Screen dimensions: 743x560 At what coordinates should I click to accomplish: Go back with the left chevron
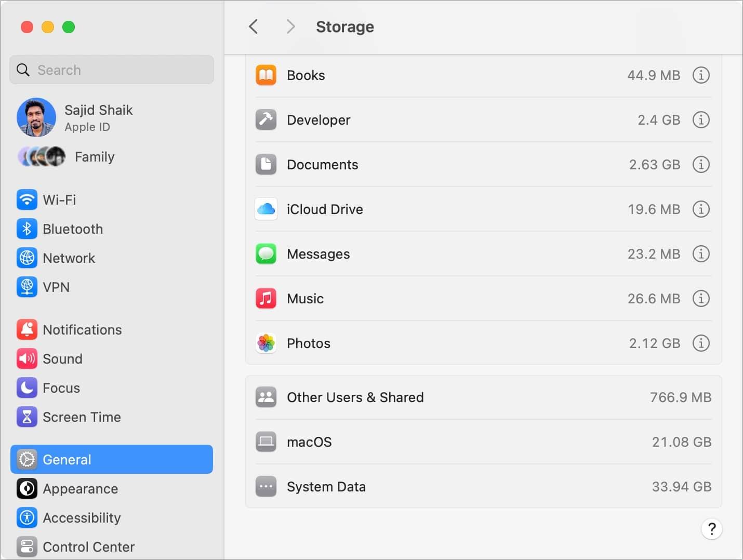254,26
